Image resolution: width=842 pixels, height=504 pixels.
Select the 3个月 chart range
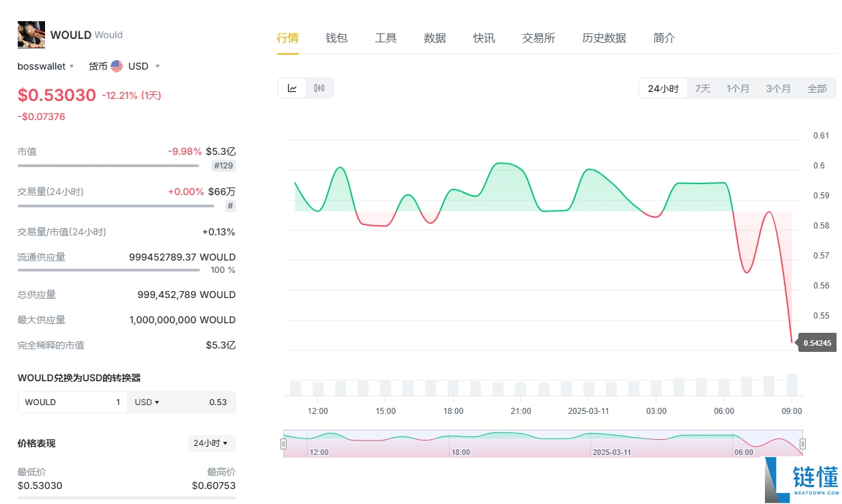pos(778,89)
